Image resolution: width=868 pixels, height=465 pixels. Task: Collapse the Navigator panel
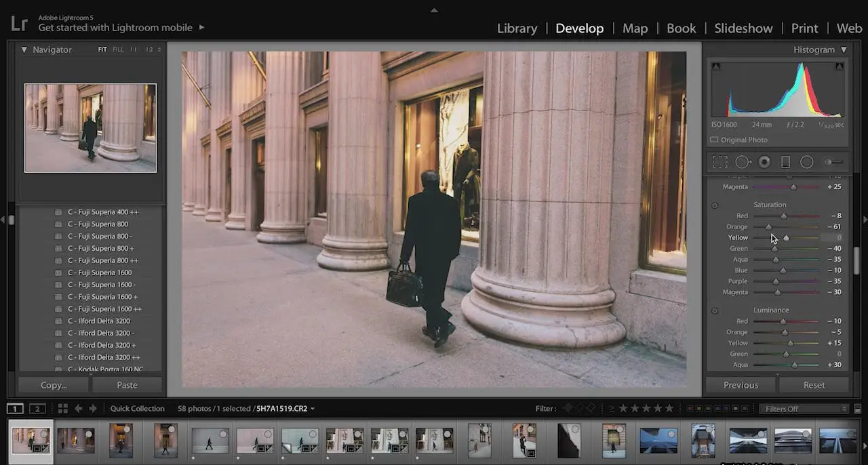[x=24, y=49]
